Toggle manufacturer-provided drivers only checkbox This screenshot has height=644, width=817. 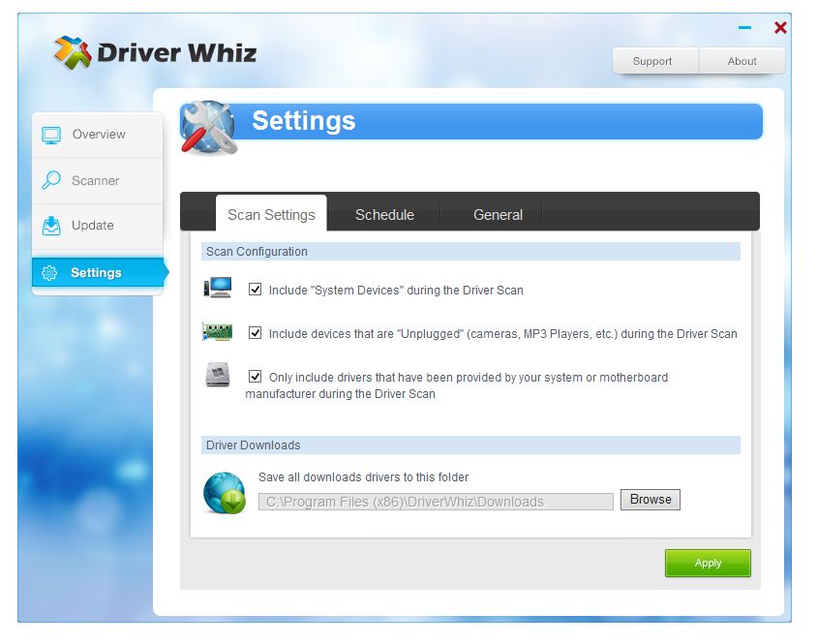[x=255, y=376]
